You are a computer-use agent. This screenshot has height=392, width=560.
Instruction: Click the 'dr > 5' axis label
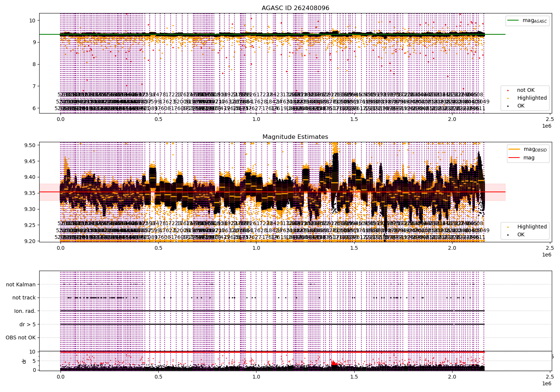(x=28, y=324)
